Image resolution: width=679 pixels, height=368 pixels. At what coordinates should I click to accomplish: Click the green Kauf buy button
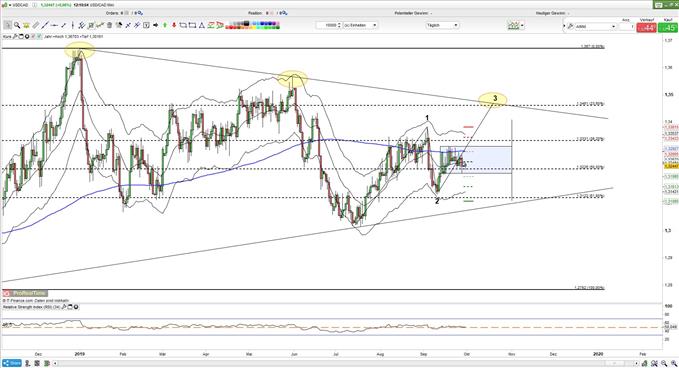[668, 28]
